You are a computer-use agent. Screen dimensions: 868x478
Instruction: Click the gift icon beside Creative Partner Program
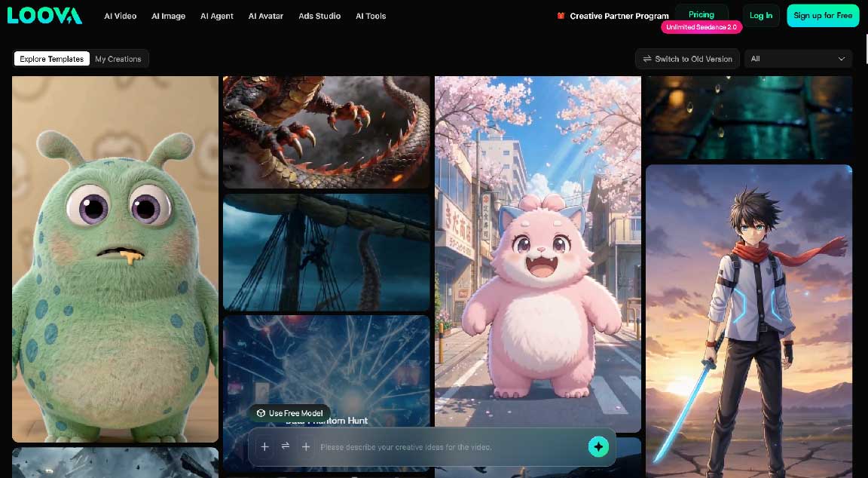(561, 16)
